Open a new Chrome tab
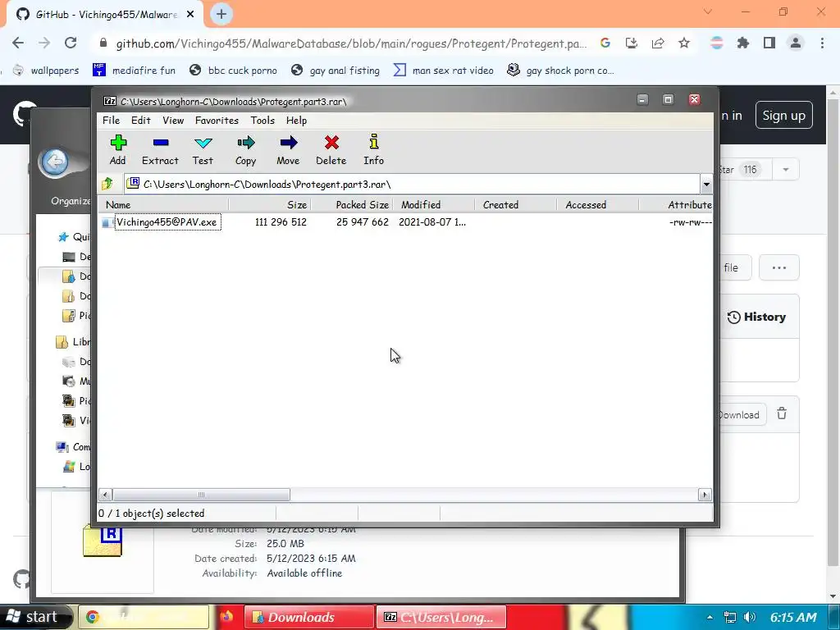This screenshot has height=630, width=840. pyautogui.click(x=221, y=14)
